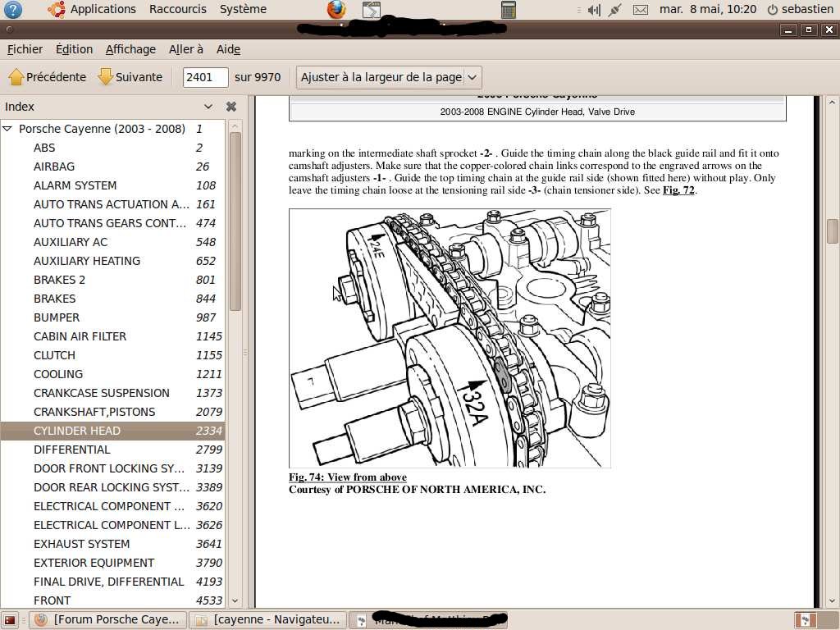
Task: Go to next page with Suivante
Action: pos(130,77)
